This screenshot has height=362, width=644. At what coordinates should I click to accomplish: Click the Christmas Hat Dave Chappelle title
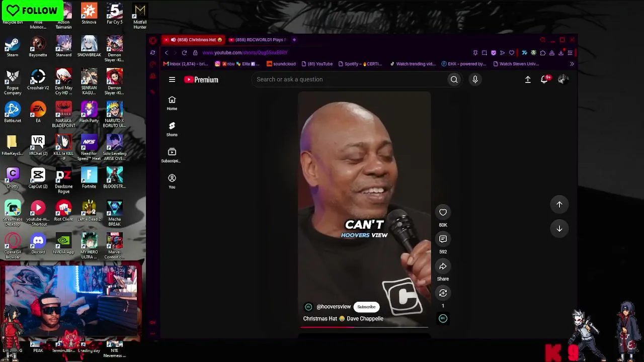coord(343,319)
